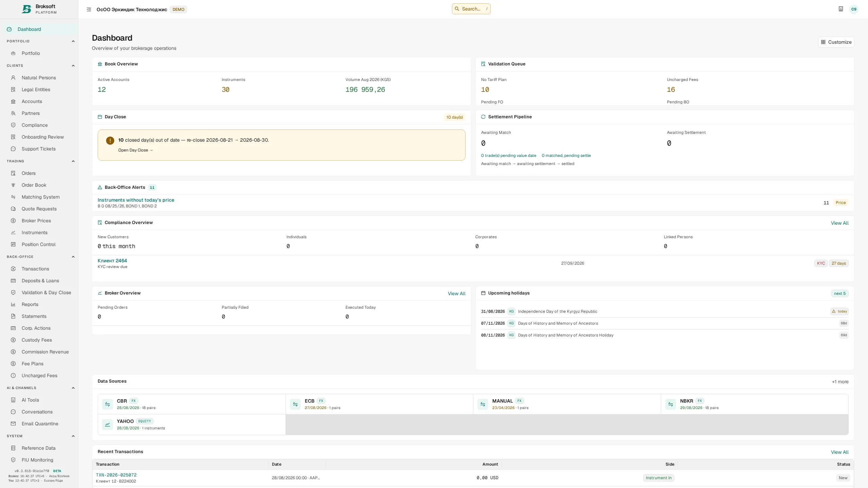Image resolution: width=868 pixels, height=488 pixels.
Task: Click the Customize dashboard button
Action: [x=836, y=42]
